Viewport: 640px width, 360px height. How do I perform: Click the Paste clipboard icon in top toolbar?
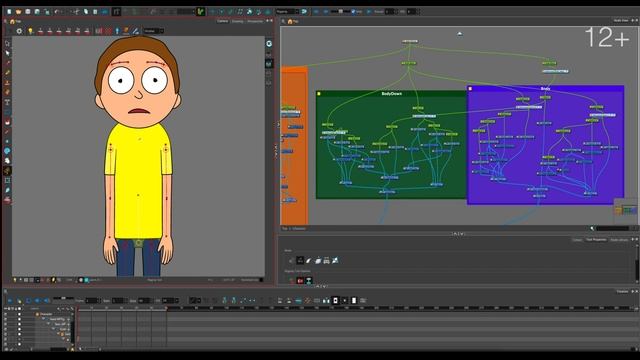[95, 12]
